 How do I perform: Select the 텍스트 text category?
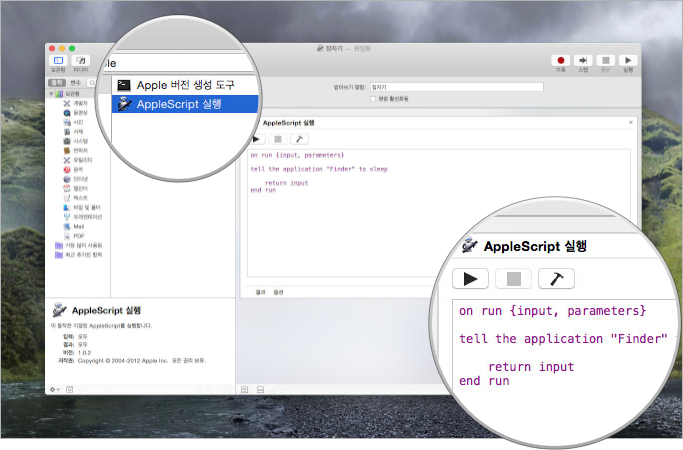[75, 198]
